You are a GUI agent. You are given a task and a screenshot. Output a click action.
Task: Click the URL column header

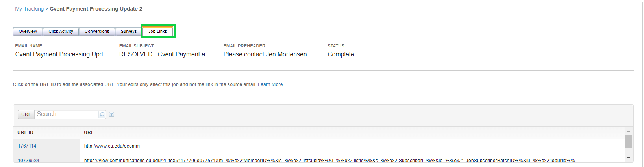(89, 133)
